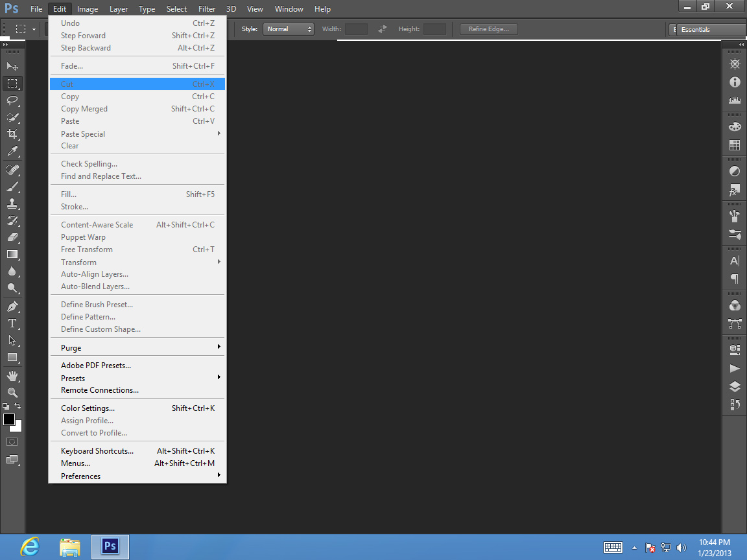Expand the collapsed right panel dock
Screen dimensions: 747x560
(x=741, y=44)
